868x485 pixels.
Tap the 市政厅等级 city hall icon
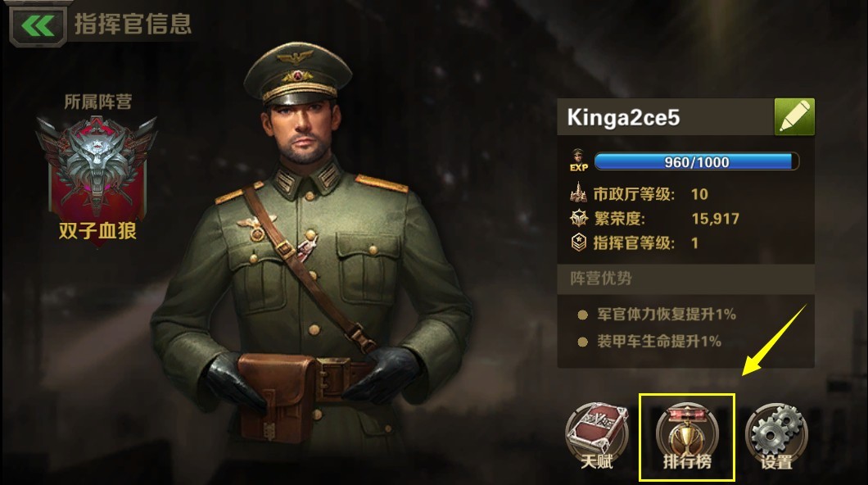pos(578,193)
